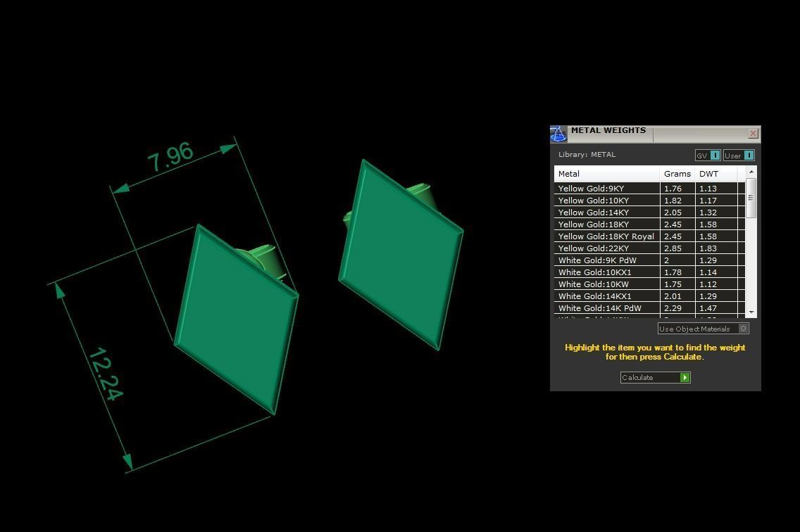Select the right green diamond earring model
This screenshot has width=800, height=532.
pyautogui.click(x=401, y=254)
